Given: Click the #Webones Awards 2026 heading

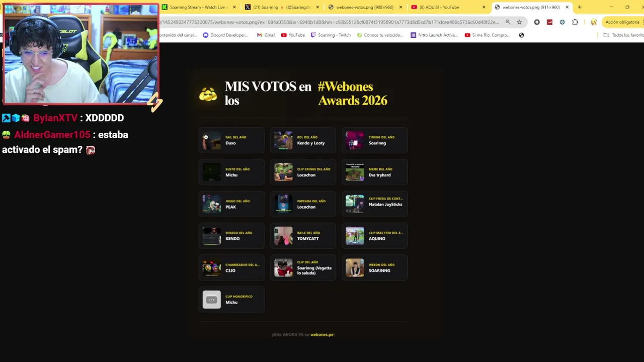Looking at the screenshot, I should click(x=353, y=94).
